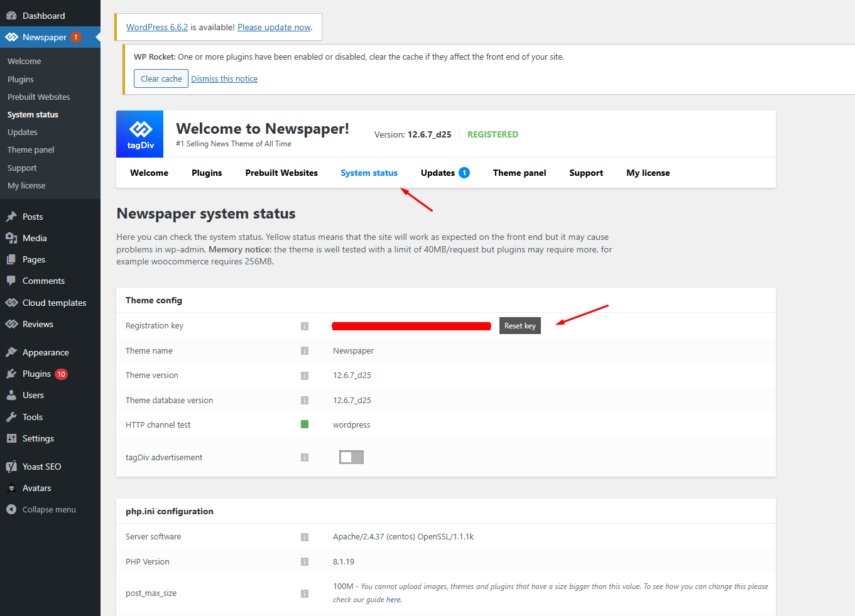
Task: Switch to the Welcome tab
Action: [149, 173]
